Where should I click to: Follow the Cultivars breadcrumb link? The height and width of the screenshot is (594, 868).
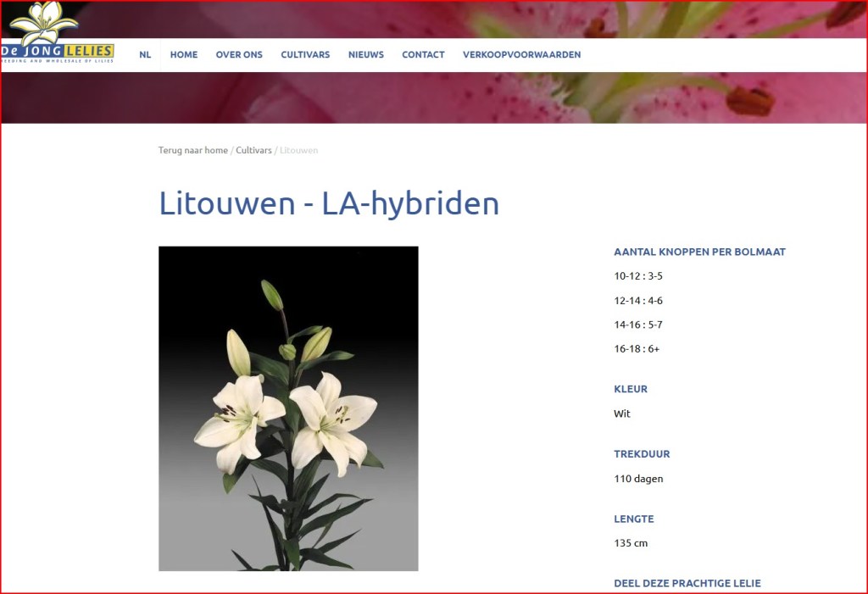[x=253, y=150]
